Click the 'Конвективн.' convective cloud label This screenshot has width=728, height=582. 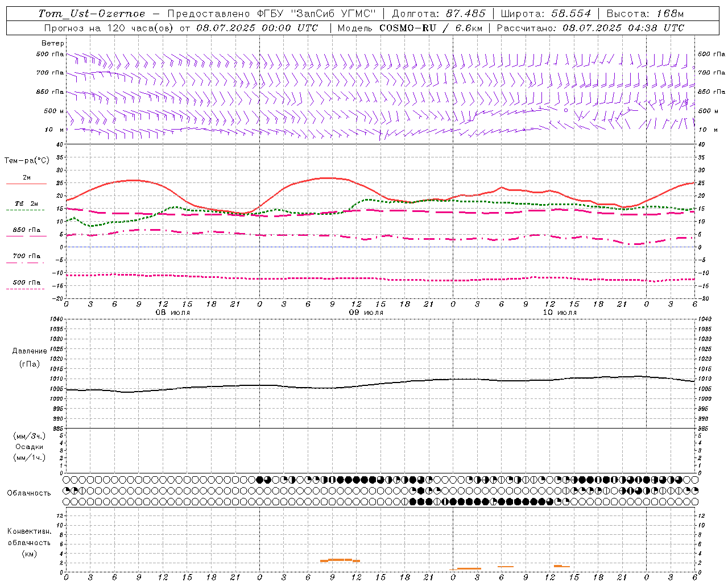pyautogui.click(x=29, y=531)
